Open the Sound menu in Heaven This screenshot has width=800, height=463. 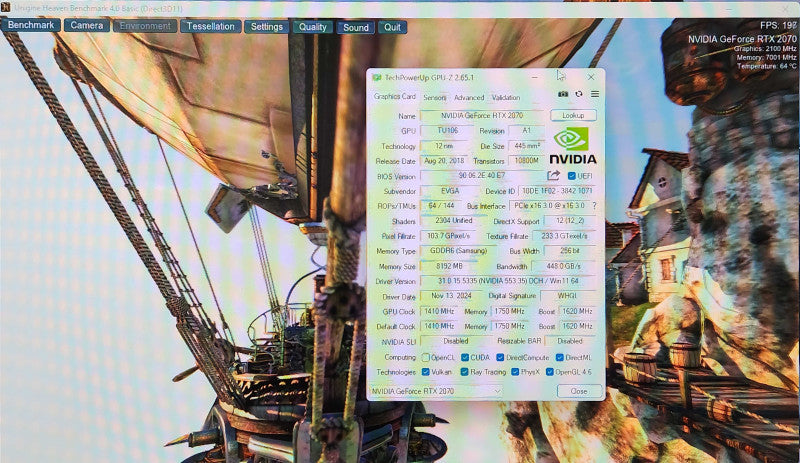click(x=356, y=28)
